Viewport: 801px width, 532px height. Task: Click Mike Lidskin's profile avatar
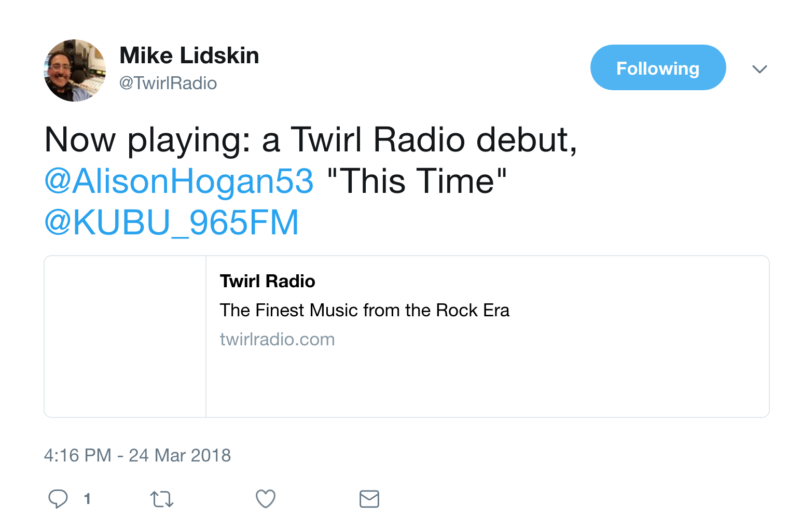pyautogui.click(x=75, y=70)
